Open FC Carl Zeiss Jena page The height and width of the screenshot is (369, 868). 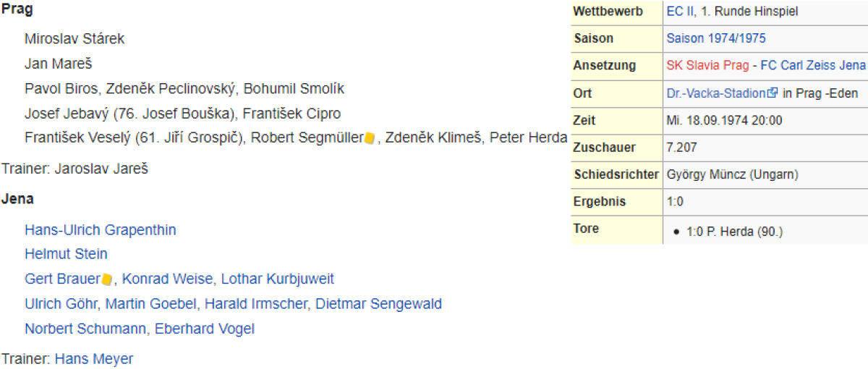click(x=812, y=65)
